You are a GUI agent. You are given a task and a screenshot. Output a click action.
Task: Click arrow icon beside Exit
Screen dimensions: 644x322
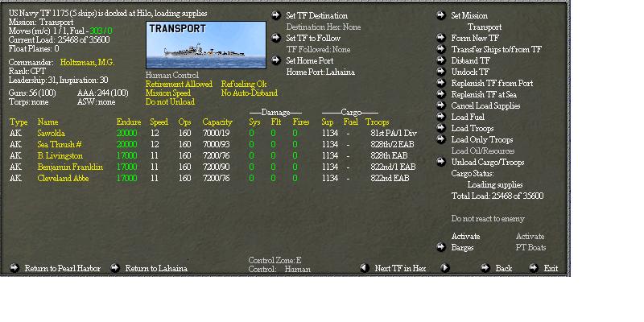point(534,268)
